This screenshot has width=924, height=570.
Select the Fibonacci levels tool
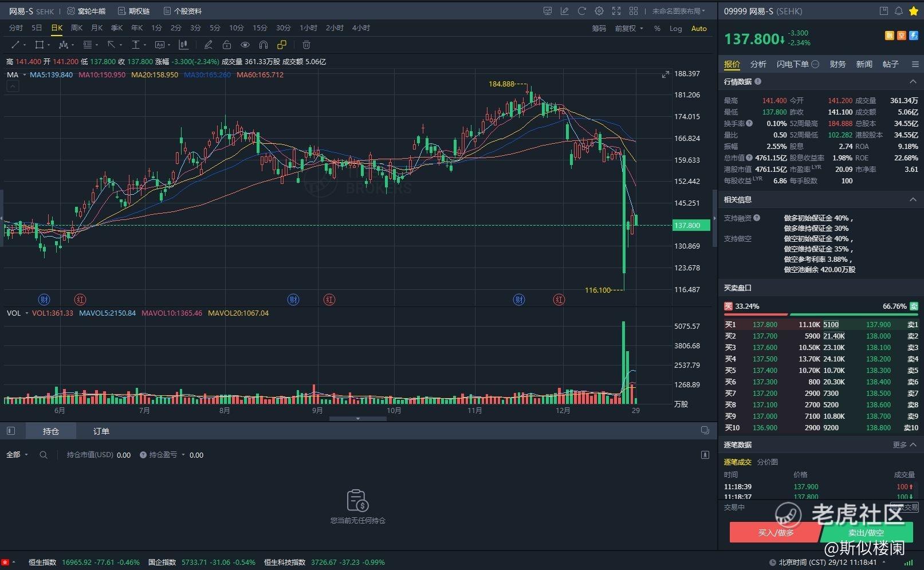click(88, 45)
